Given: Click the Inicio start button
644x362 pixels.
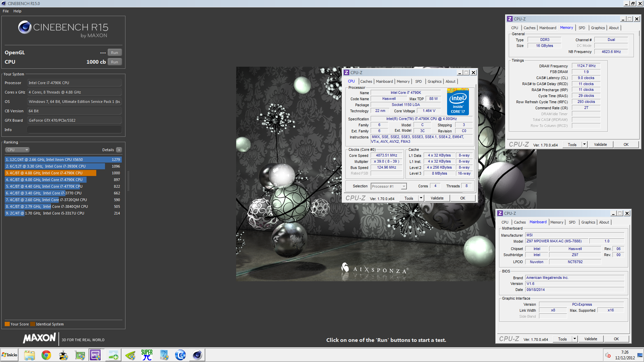Looking at the screenshot, I should tap(9, 355).
